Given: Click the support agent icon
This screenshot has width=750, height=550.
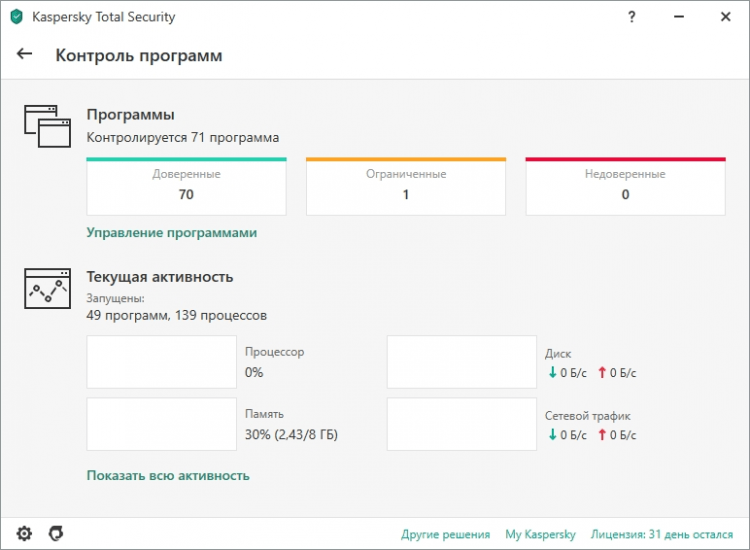Looking at the screenshot, I should (56, 533).
